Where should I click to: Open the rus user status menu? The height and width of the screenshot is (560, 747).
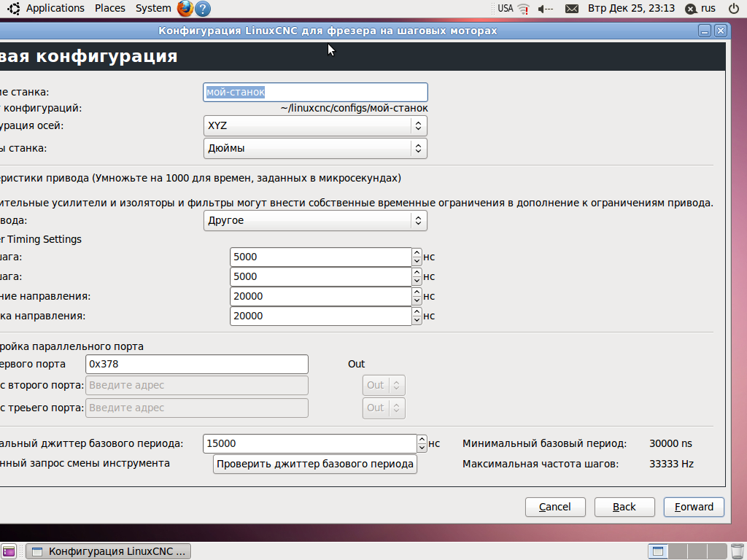pos(700,9)
